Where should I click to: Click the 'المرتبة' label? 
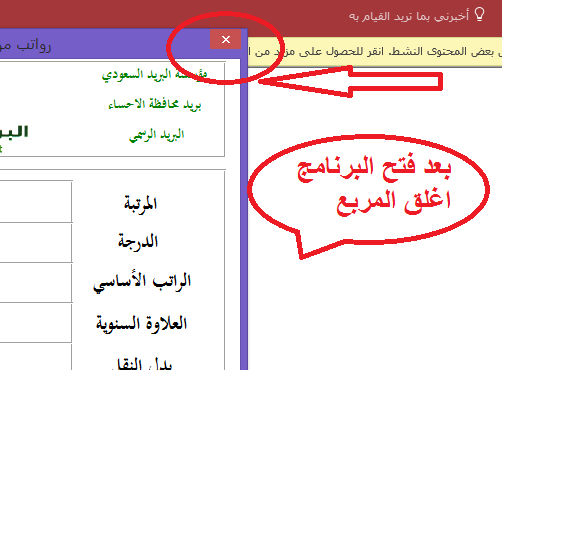(141, 204)
